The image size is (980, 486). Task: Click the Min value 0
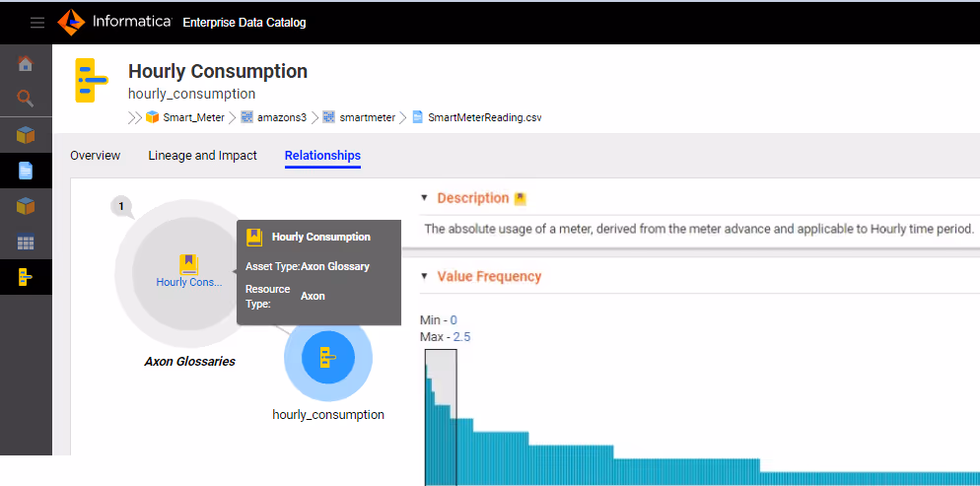click(x=454, y=320)
